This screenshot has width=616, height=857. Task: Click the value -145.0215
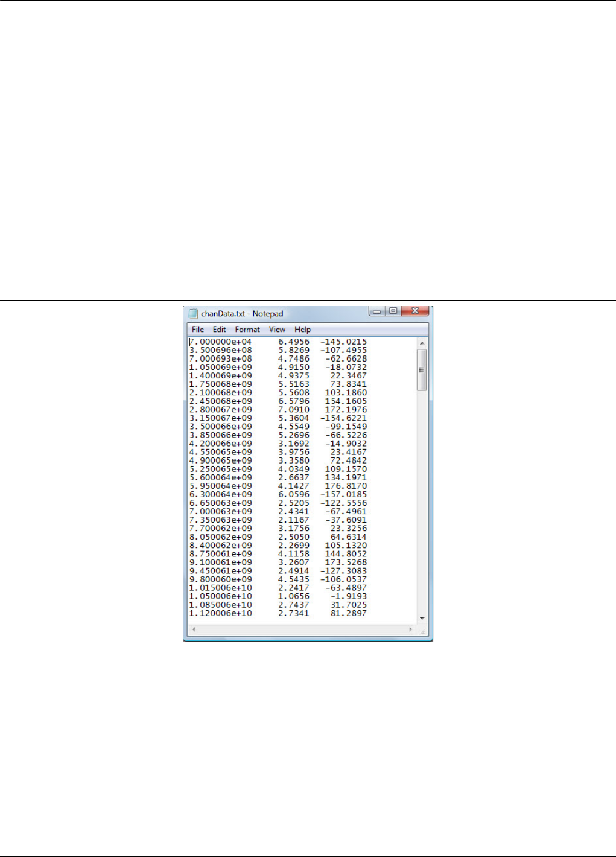pyautogui.click(x=344, y=342)
